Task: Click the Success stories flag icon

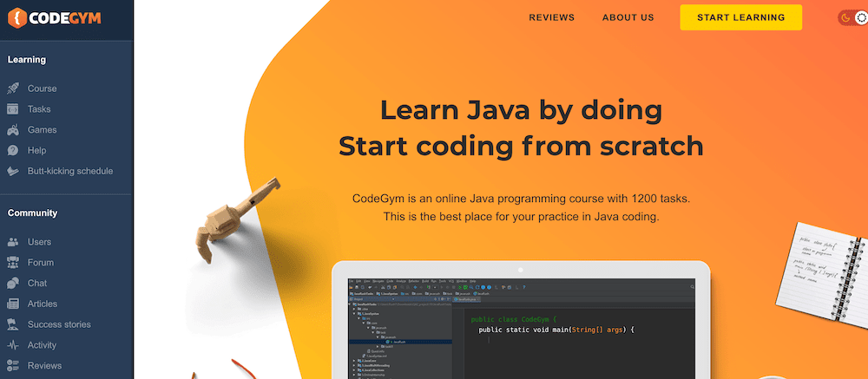Action: 13,324
